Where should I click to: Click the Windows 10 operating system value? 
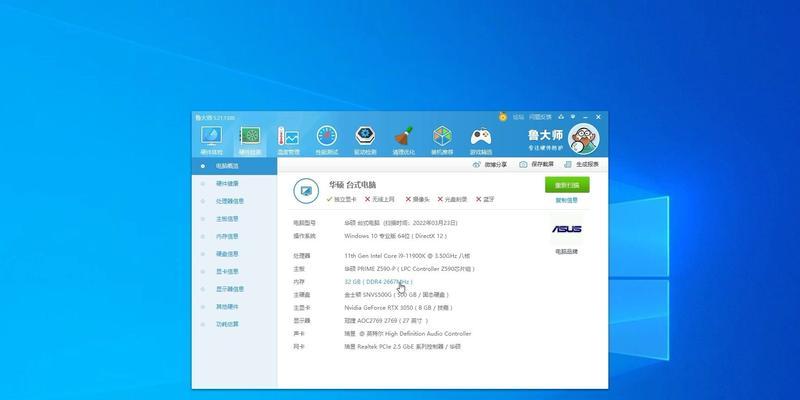[396, 236]
